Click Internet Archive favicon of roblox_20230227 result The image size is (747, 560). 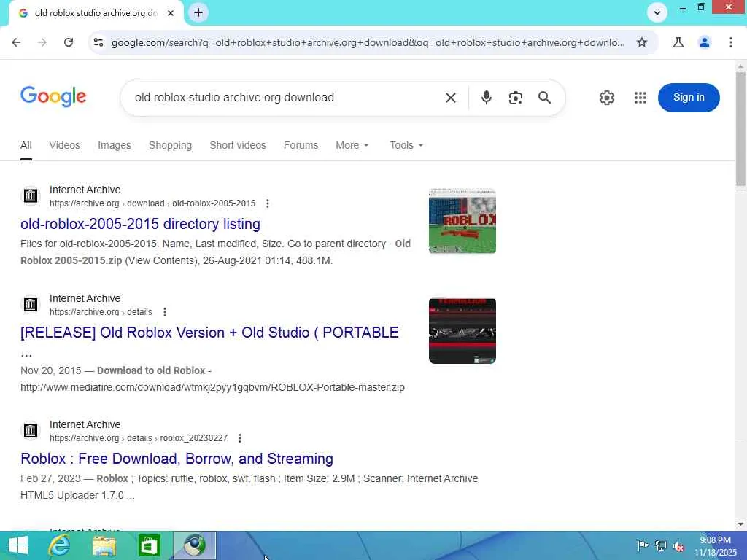[31, 430]
